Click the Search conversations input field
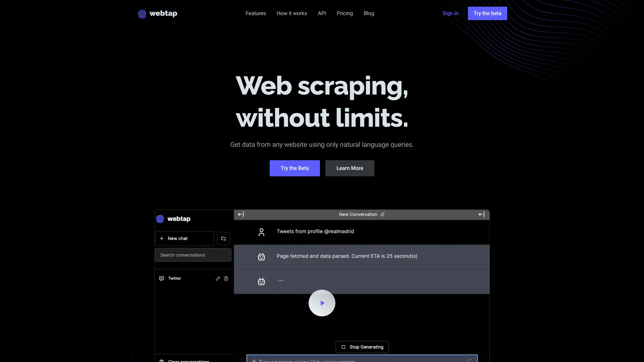This screenshot has width=644, height=362. 193,255
